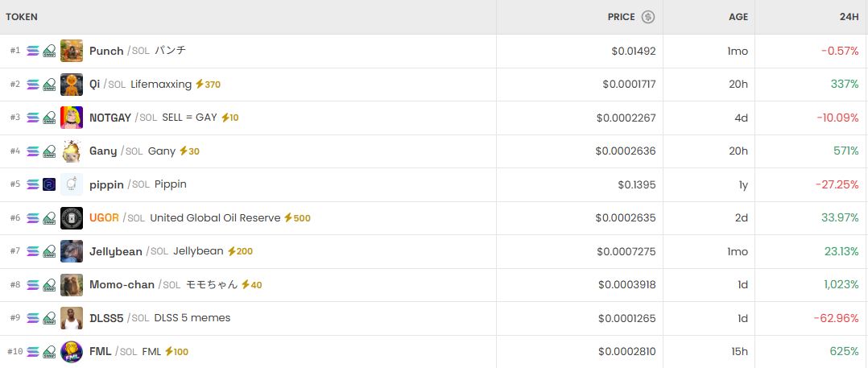The width and height of the screenshot is (868, 368).
Task: Toggle price currency with the dollar icon
Action: (x=648, y=17)
